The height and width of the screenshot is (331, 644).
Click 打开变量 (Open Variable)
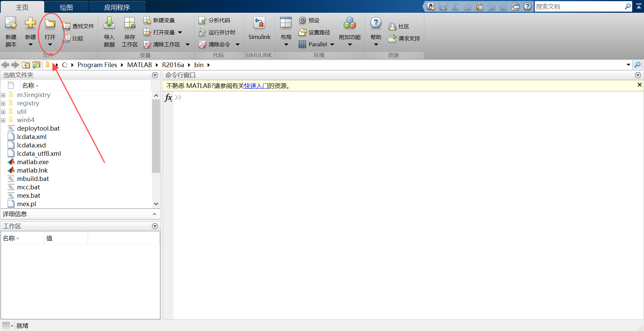[x=159, y=33]
